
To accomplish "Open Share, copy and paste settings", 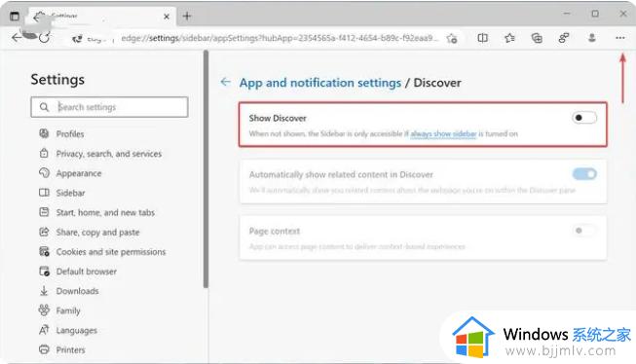I will coord(97,233).
